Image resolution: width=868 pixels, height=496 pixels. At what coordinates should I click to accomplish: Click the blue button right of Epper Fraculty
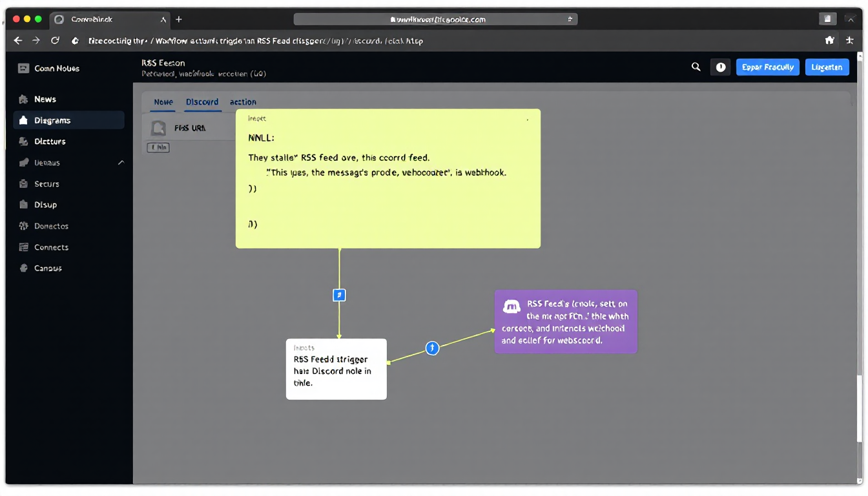tap(827, 67)
